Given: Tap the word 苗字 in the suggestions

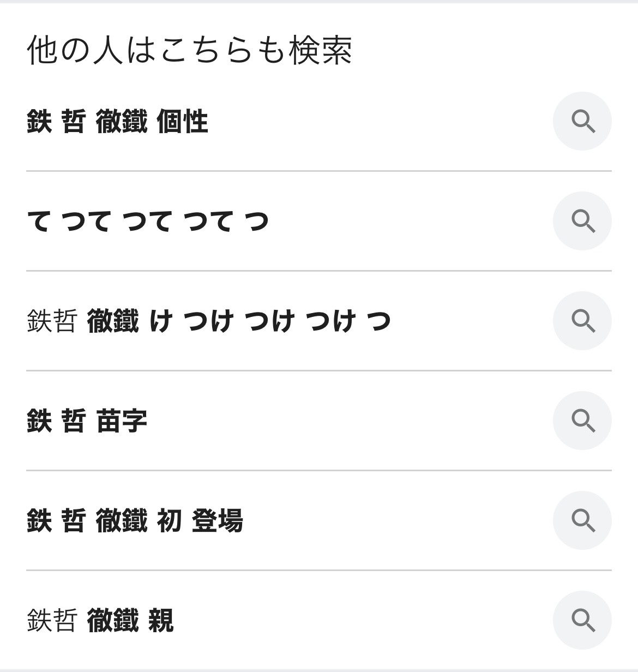Looking at the screenshot, I should click(122, 421).
